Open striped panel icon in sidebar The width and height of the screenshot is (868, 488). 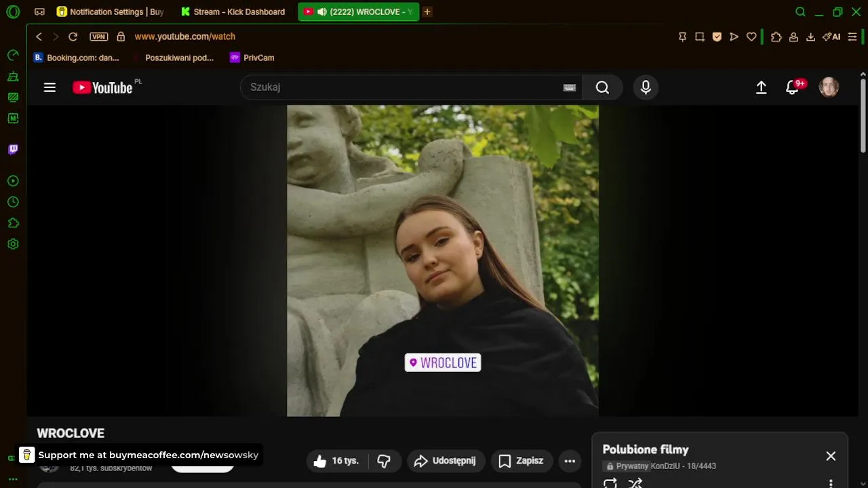pyautogui.click(x=13, y=98)
